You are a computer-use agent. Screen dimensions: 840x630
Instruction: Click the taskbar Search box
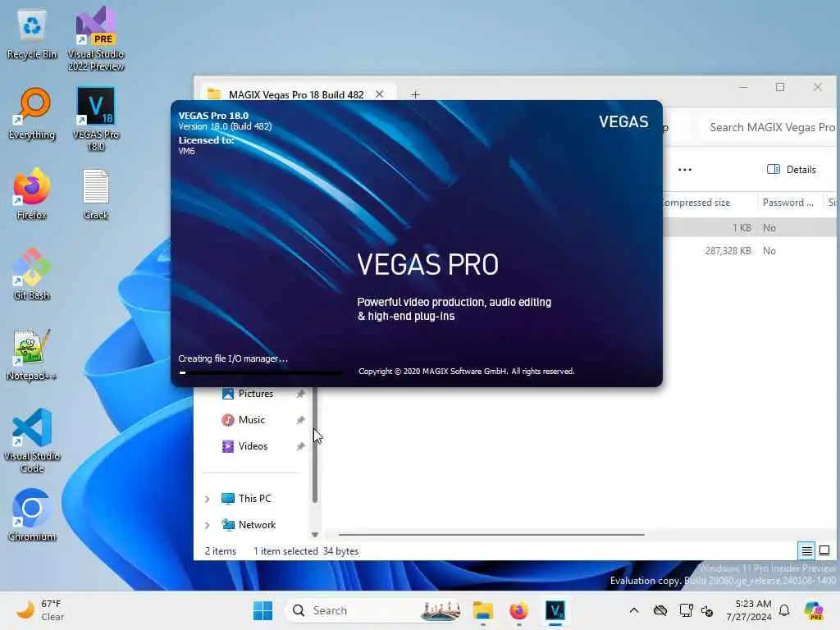[374, 610]
